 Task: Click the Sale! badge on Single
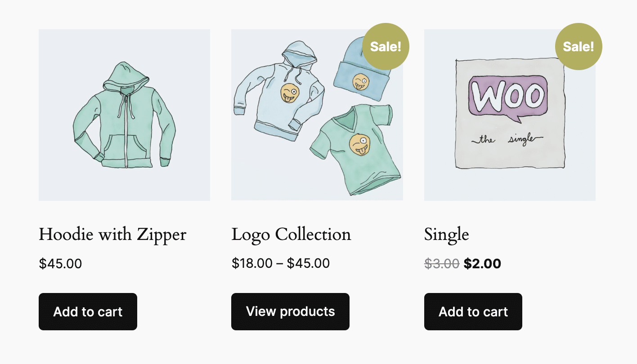579,46
